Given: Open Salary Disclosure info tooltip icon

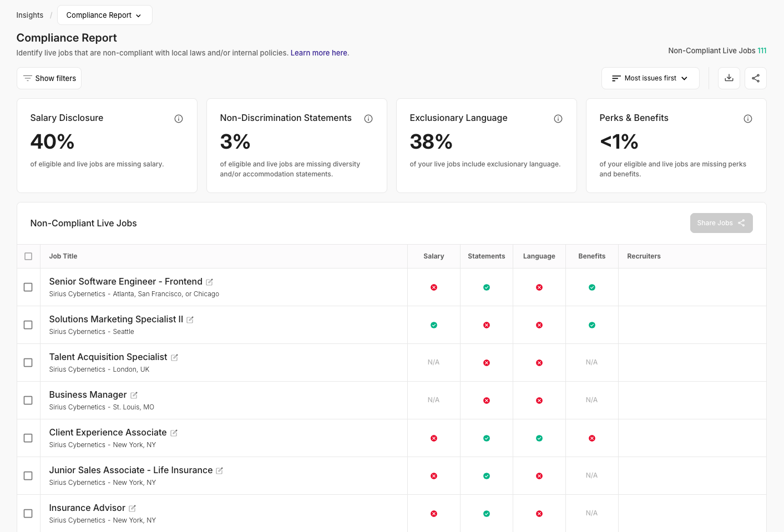Looking at the screenshot, I should [x=179, y=119].
